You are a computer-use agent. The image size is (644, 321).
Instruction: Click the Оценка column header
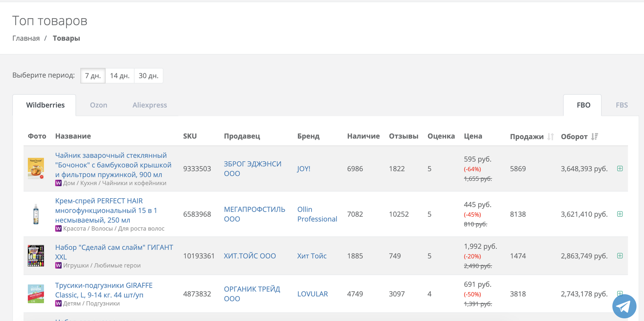coord(441,136)
